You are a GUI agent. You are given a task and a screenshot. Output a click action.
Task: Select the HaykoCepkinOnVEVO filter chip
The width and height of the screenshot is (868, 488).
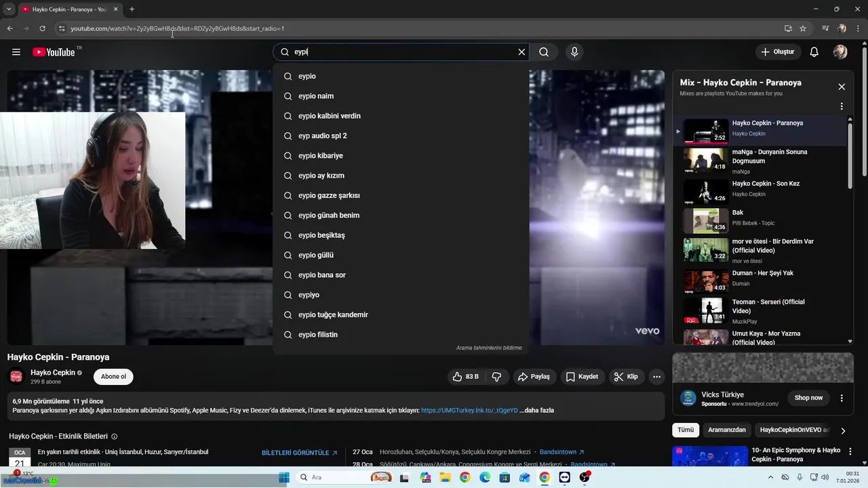click(793, 430)
